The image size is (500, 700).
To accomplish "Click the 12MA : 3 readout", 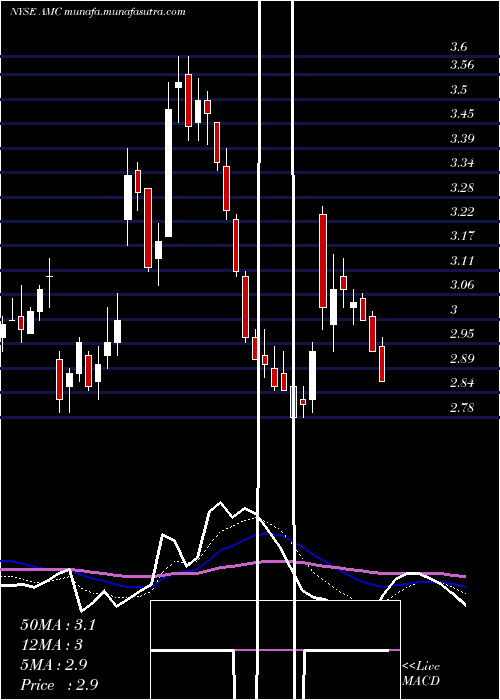I will pos(52,645).
